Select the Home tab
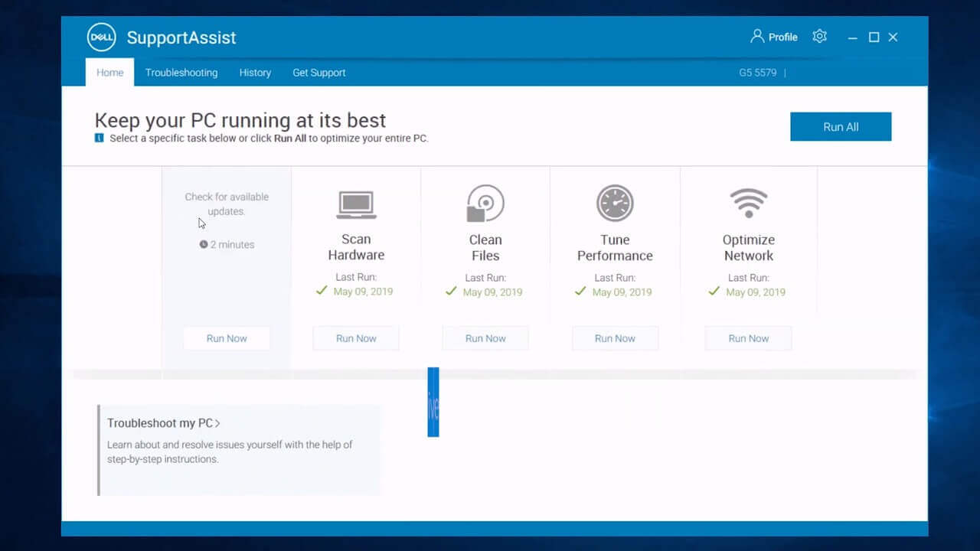 pos(109,72)
